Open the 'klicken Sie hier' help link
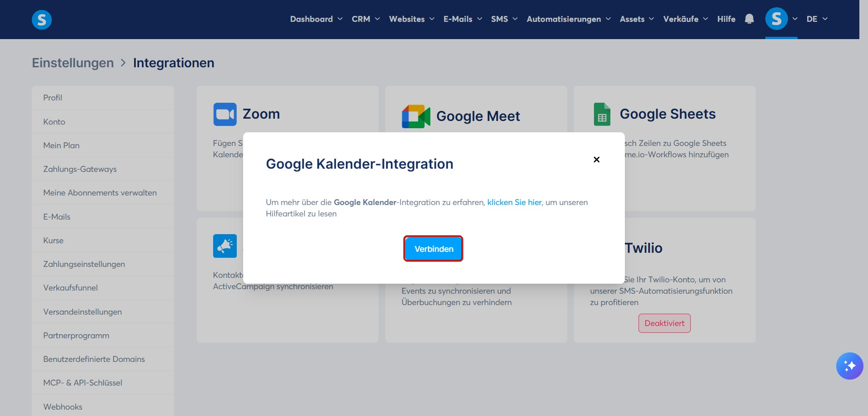 point(514,202)
